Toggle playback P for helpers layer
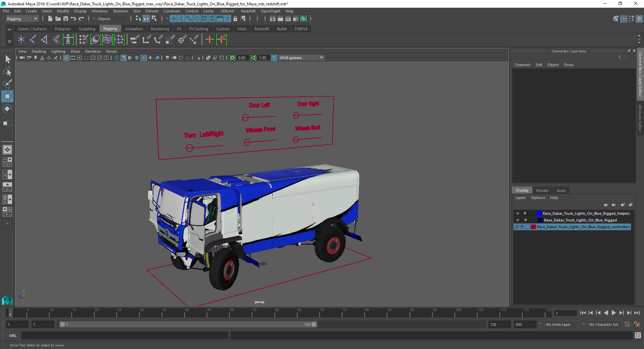Screen dimensions: 644x349 tap(525, 213)
